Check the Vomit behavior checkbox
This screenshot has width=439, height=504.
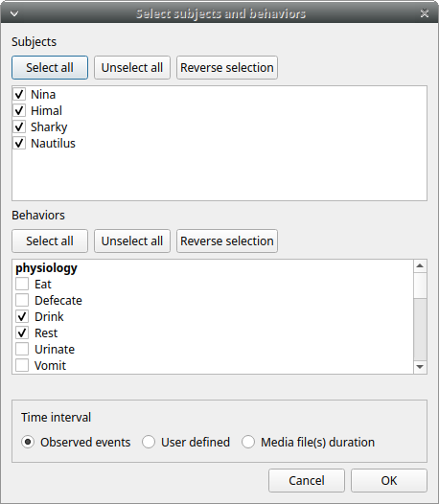(22, 365)
